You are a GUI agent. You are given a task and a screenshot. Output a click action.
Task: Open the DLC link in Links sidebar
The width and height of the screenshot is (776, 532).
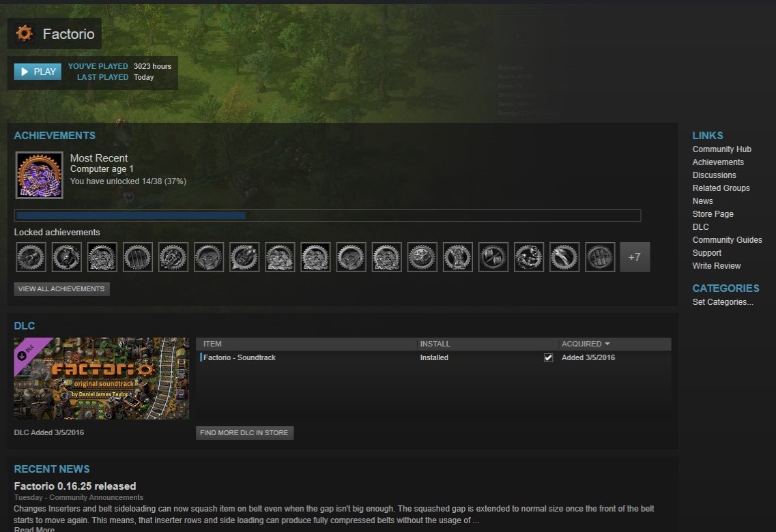click(700, 226)
